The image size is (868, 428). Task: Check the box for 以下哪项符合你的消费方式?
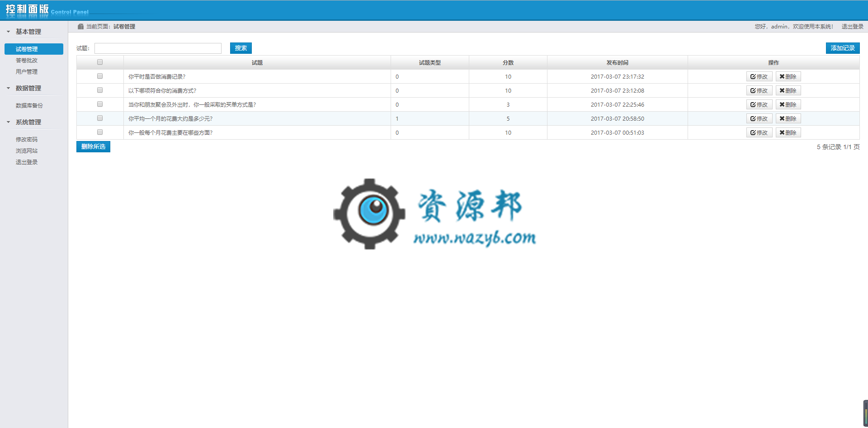pyautogui.click(x=100, y=90)
